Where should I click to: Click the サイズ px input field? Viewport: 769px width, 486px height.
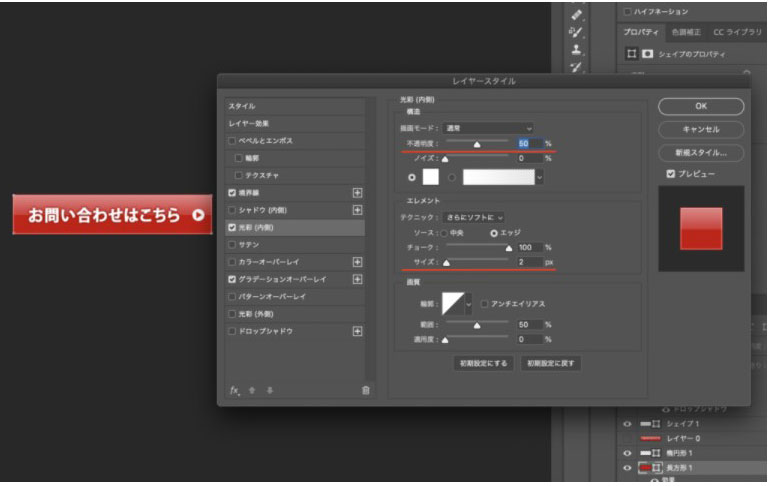(525, 262)
